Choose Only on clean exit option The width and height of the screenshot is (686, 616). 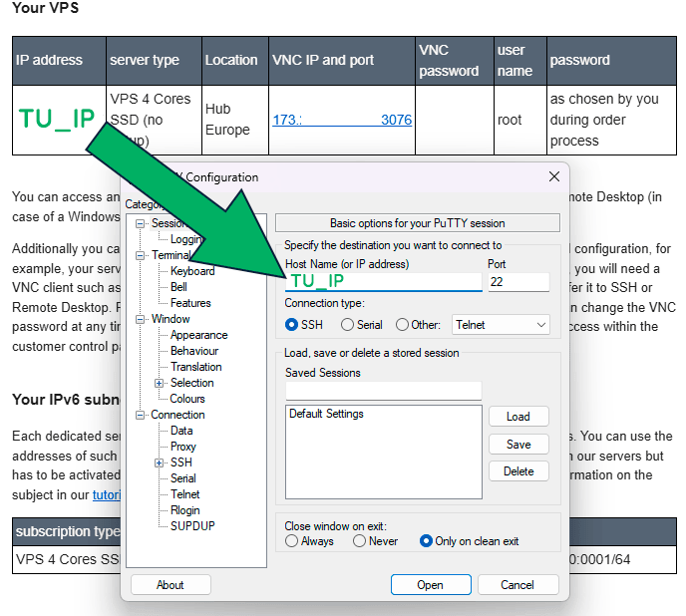coord(426,541)
